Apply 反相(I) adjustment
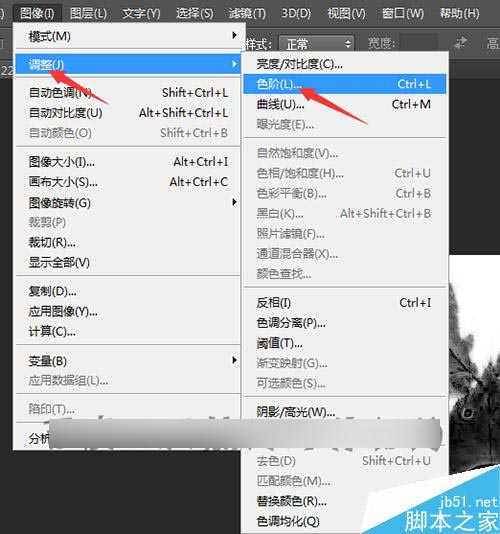This screenshot has width=500, height=534. pos(345,303)
